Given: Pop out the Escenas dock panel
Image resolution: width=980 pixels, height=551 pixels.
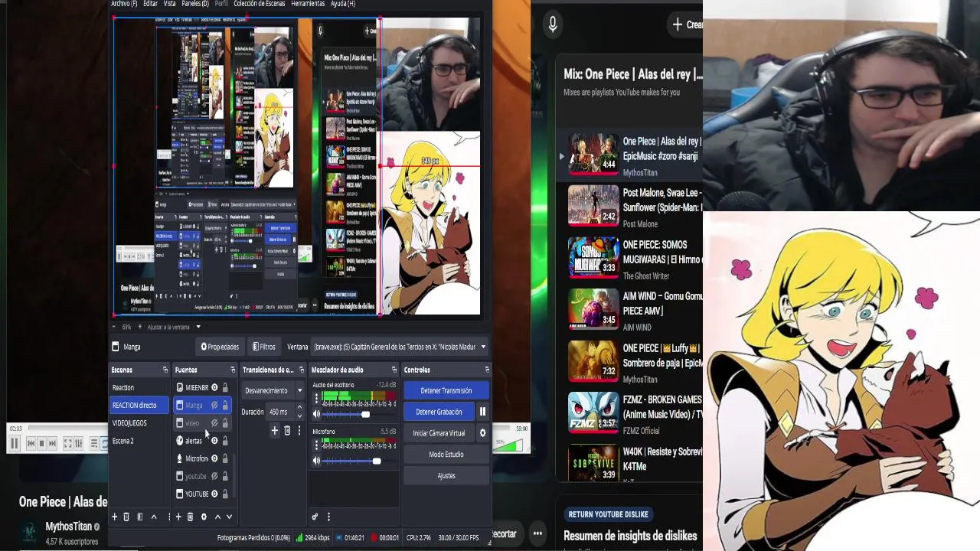Looking at the screenshot, I should tap(165, 370).
